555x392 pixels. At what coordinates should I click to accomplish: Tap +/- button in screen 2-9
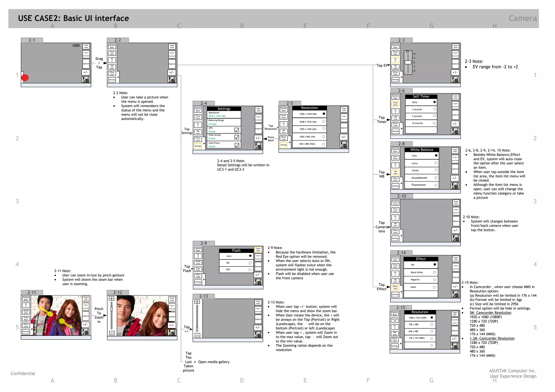[258, 275]
